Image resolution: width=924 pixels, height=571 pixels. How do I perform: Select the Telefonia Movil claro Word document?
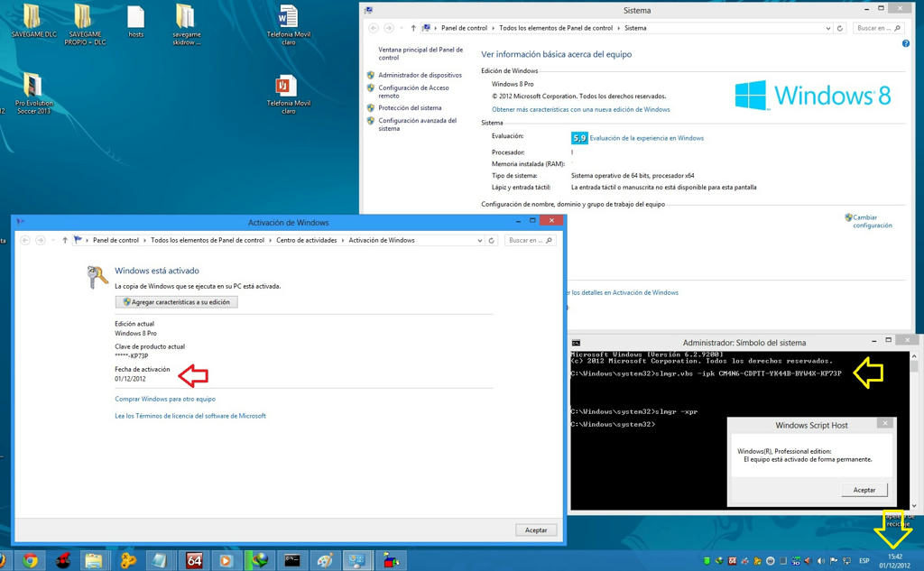coord(288,24)
